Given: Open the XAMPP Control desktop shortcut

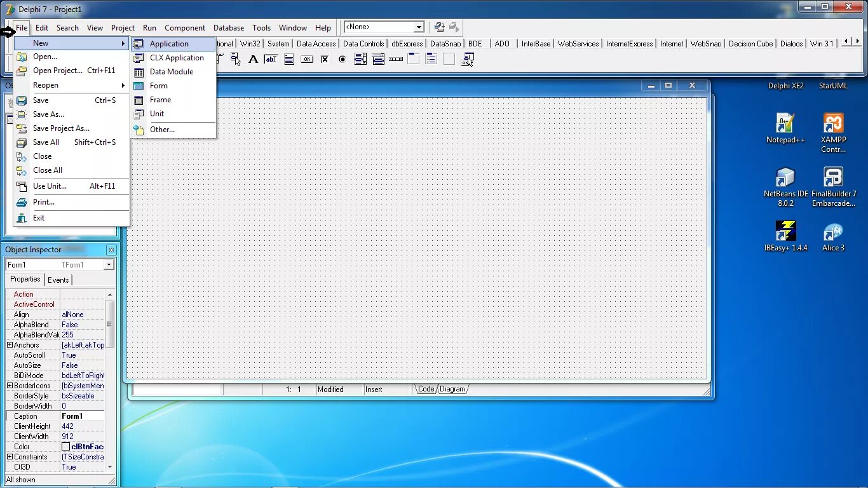Looking at the screenshot, I should point(833,133).
